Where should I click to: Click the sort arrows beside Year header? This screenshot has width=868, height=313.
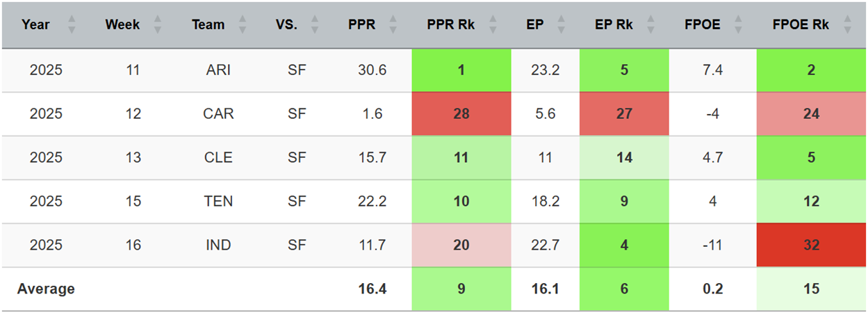(71, 25)
